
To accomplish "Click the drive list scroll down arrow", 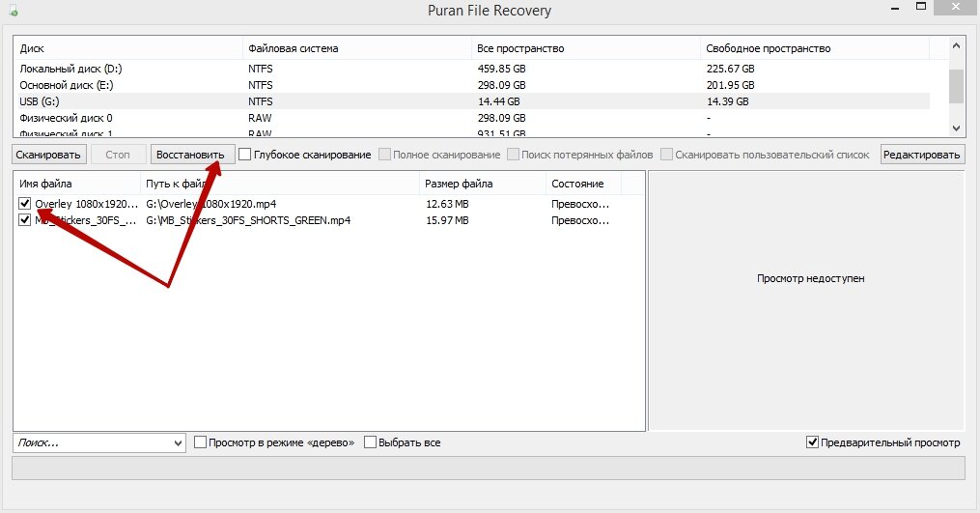I will pyautogui.click(x=956, y=128).
